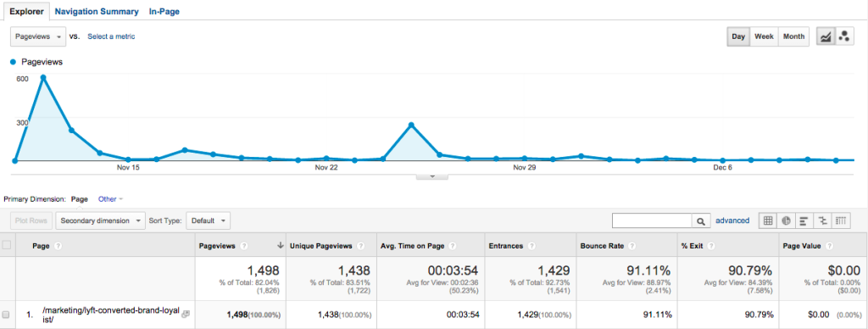Select Page as primary dimension

click(x=80, y=198)
